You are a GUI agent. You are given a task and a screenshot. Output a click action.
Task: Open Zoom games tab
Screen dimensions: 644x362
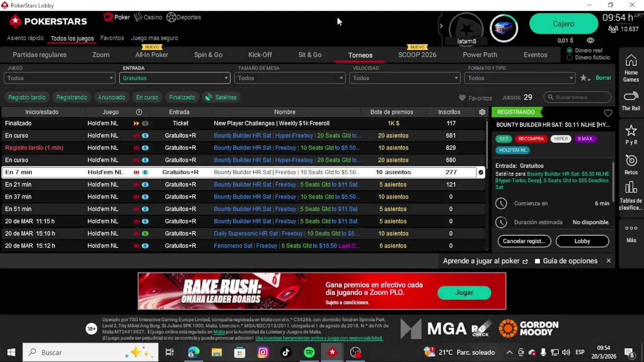tap(101, 55)
